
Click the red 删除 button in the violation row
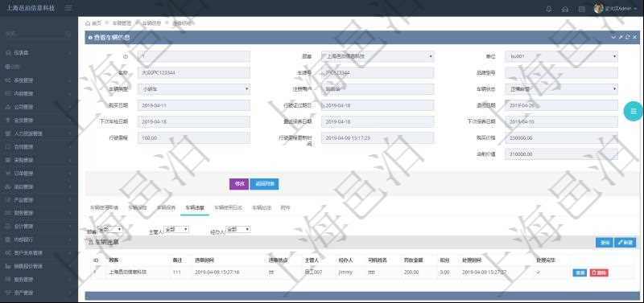(599, 272)
